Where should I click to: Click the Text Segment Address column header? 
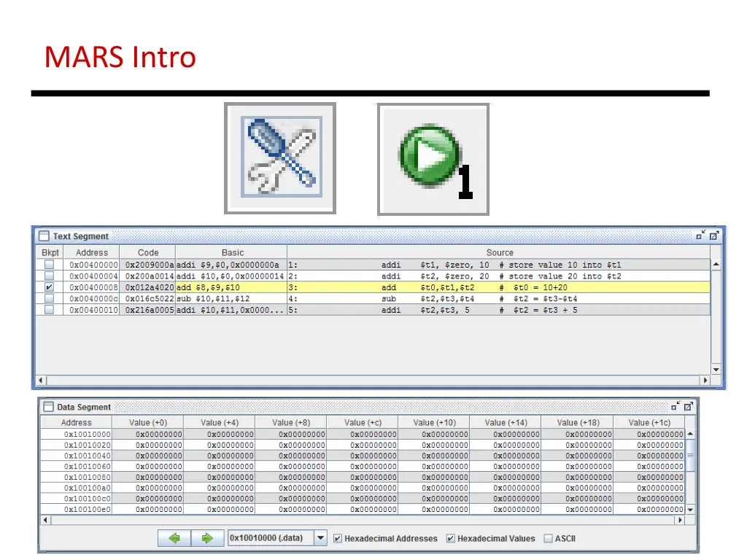[91, 252]
